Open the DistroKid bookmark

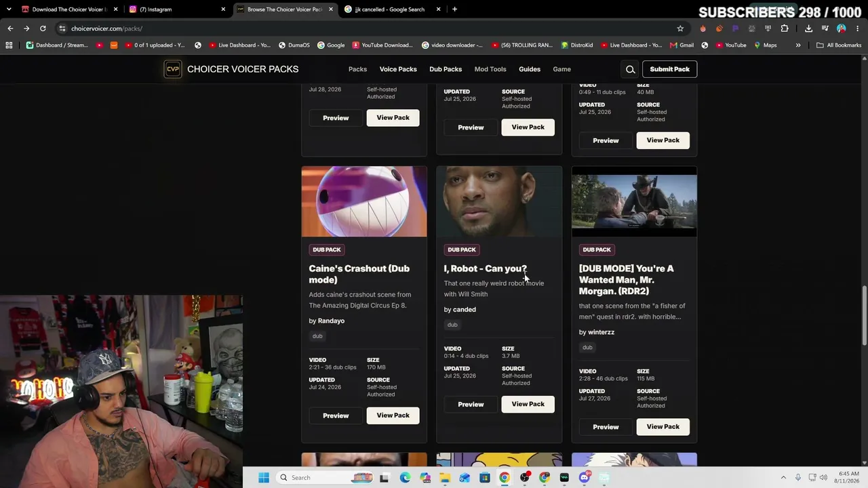tap(577, 45)
